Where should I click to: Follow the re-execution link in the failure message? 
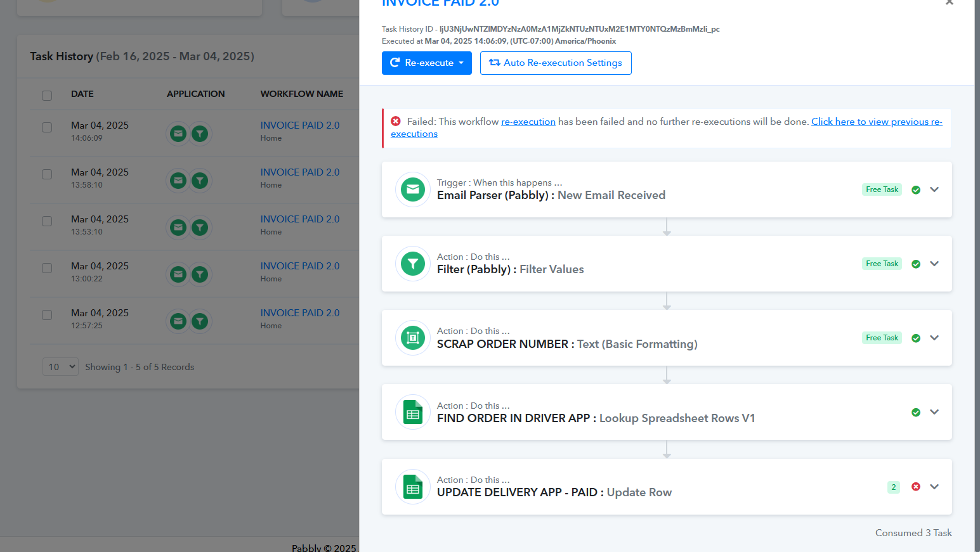tap(528, 122)
